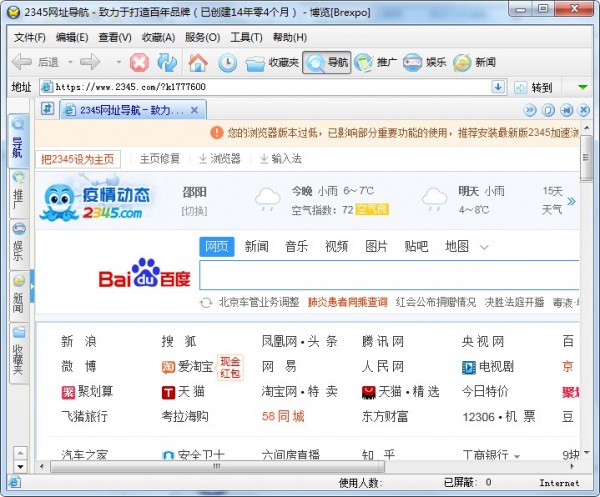Click the 切换 city switch link
600x497 pixels.
coord(194,211)
